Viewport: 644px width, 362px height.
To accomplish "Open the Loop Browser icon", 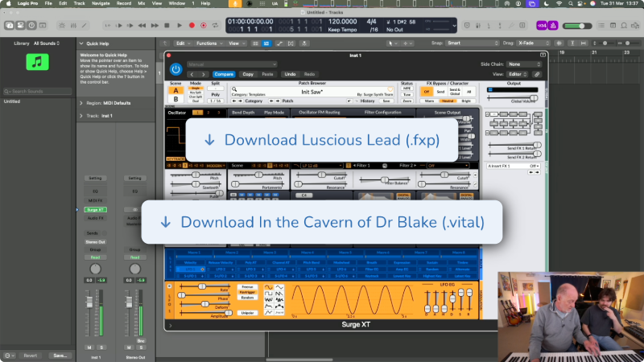I will (623, 26).
